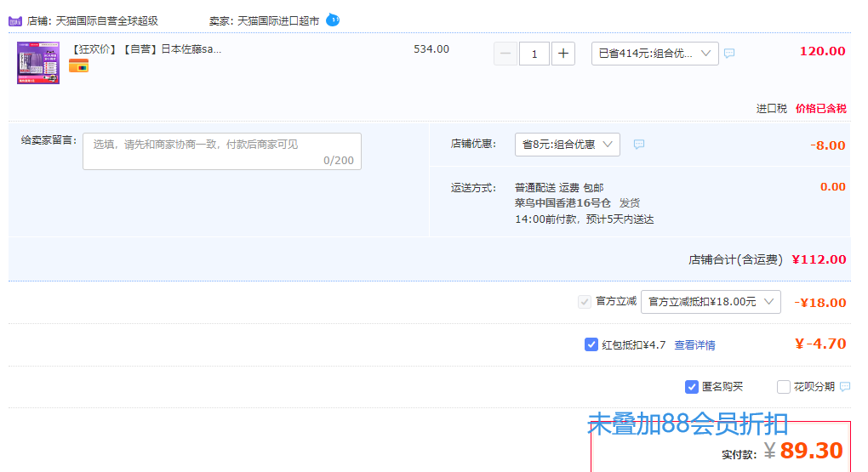Click the store total ¥112.00
This screenshot has width=868, height=472.
819,259
